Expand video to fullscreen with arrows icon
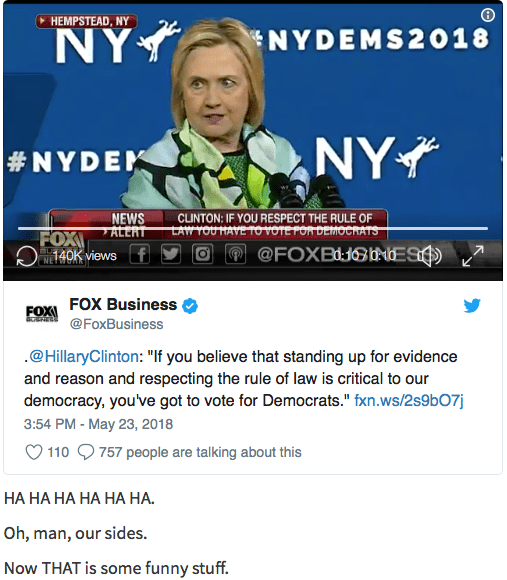The height and width of the screenshot is (580, 507). coord(473,256)
